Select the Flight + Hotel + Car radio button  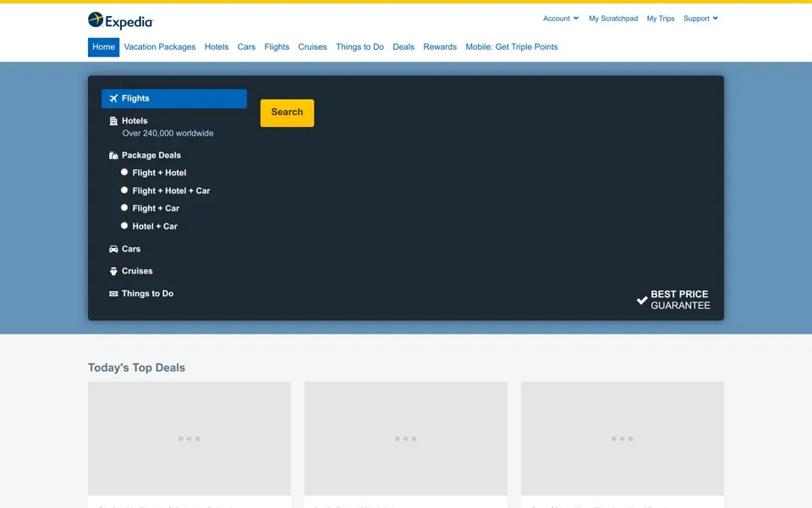(x=124, y=190)
